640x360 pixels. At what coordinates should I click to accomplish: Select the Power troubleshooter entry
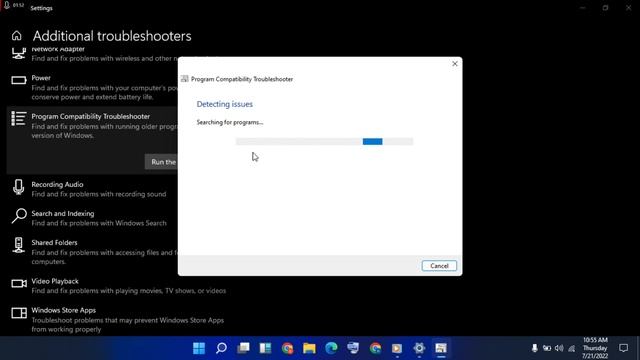coord(92,87)
